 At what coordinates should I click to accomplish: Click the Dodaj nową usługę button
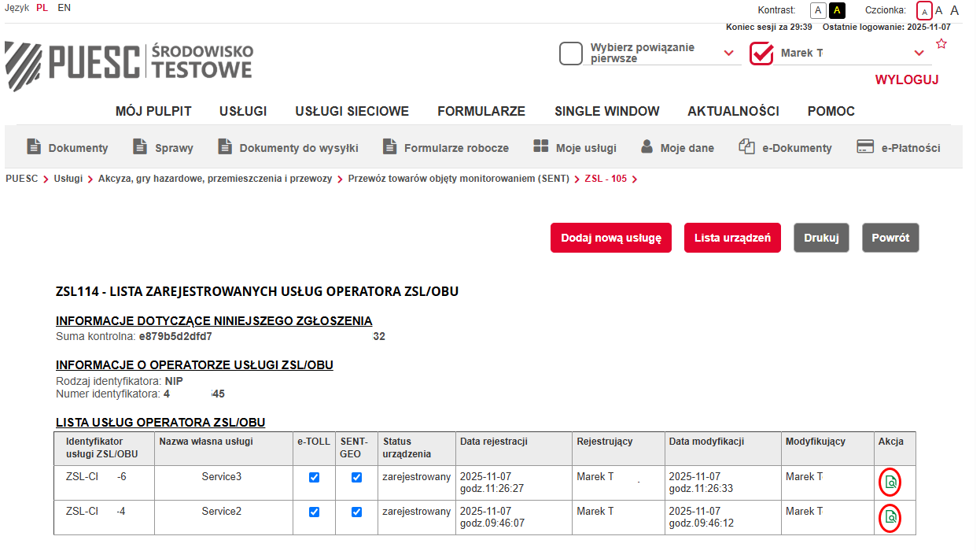(611, 238)
